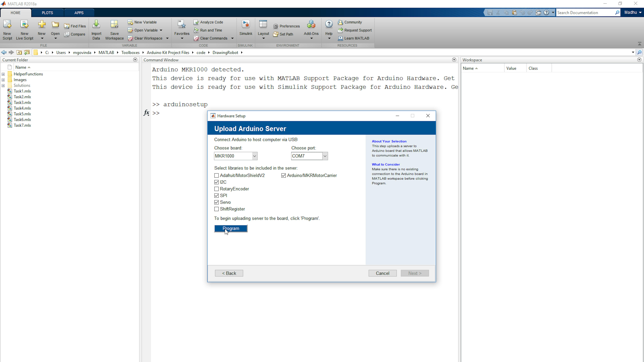644x362 pixels.
Task: Click the Back button in Hardware Setup
Action: tap(229, 273)
